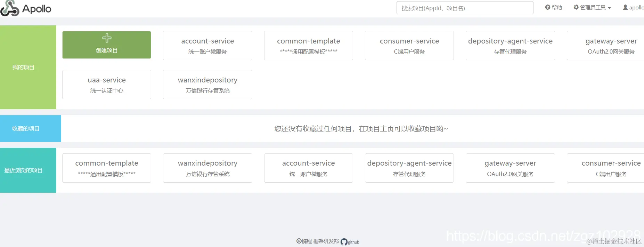Open depository-agent-service in 我的项目
The height and width of the screenshot is (247, 644).
click(510, 46)
